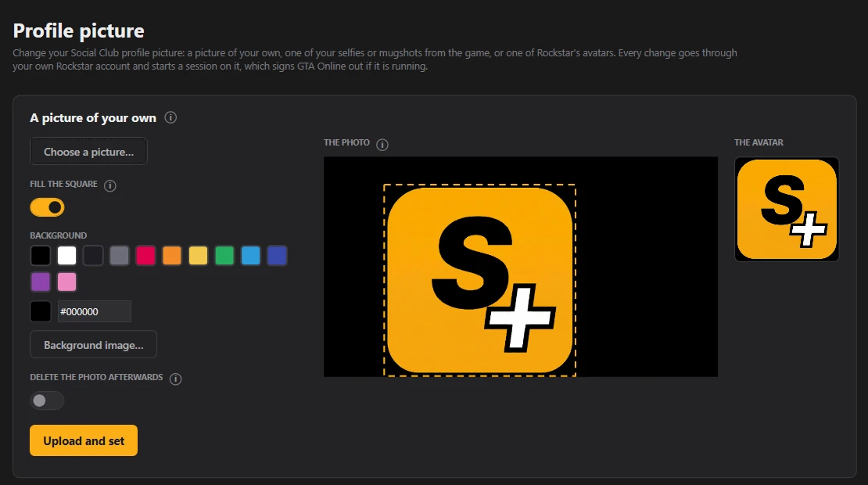The image size is (868, 485).
Task: Open info icon beside A picture of your own
Action: coord(170,117)
